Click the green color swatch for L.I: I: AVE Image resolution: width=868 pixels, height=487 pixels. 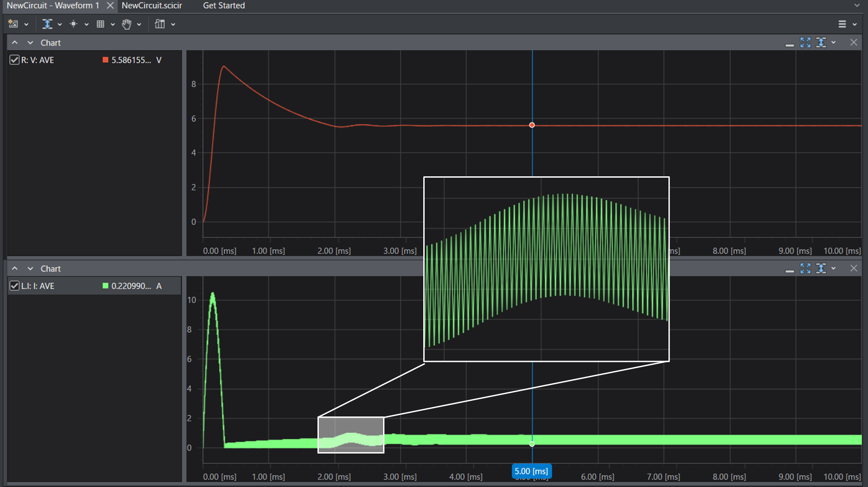coord(105,286)
